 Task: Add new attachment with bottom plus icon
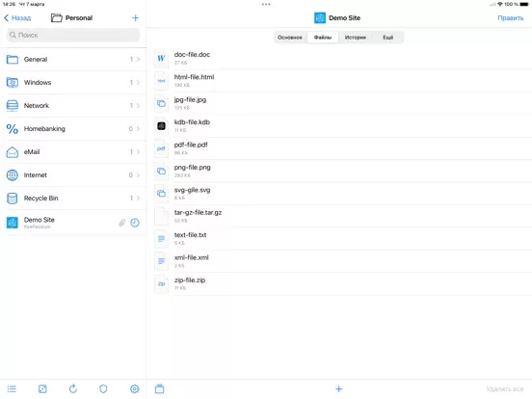(x=338, y=388)
